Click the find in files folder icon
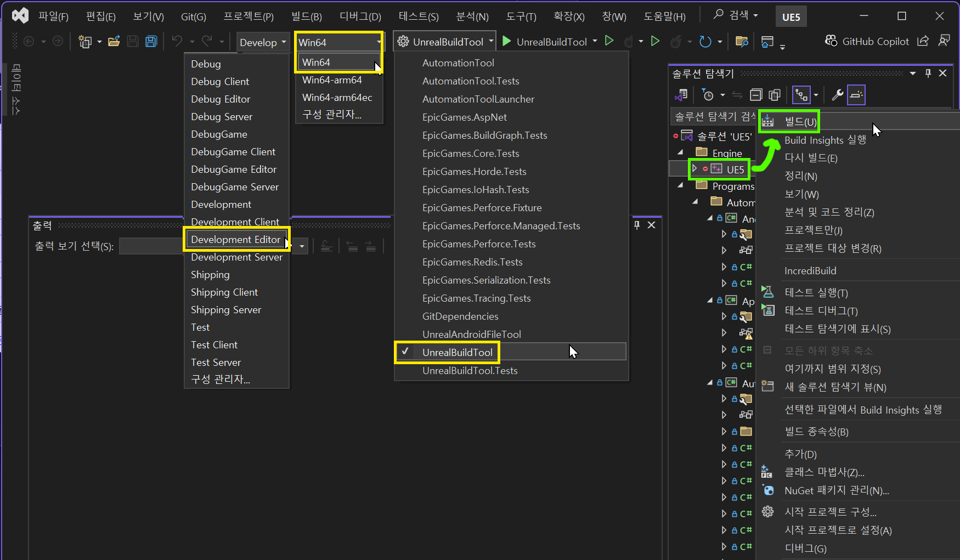Screen dimensions: 960x560 pyautogui.click(x=742, y=42)
